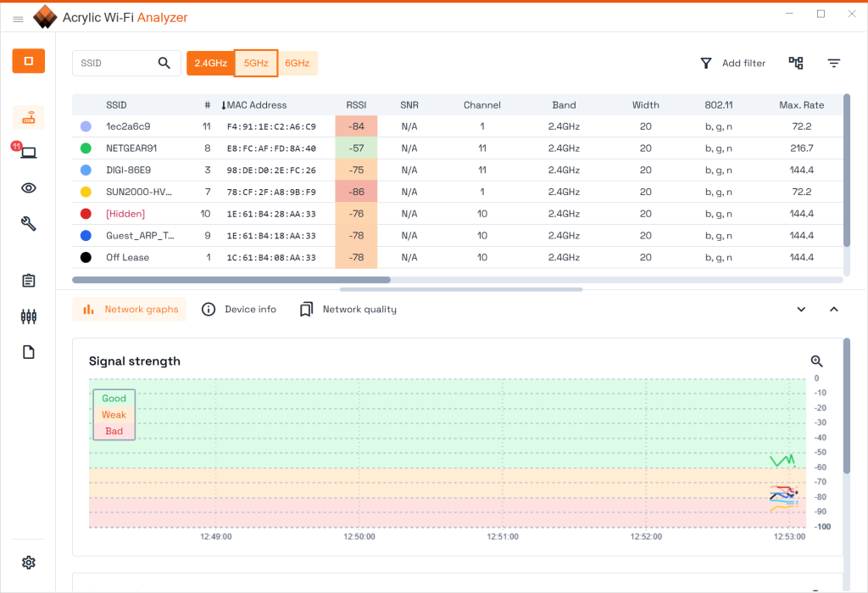Screen dimensions: 868x593
Task: Sort by Max. Rate column header
Action: (802, 105)
